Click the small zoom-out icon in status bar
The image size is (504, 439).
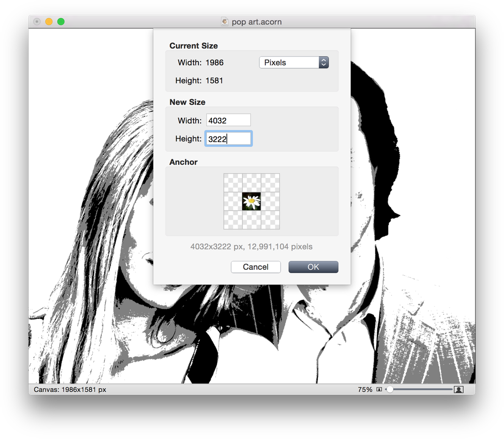point(378,389)
